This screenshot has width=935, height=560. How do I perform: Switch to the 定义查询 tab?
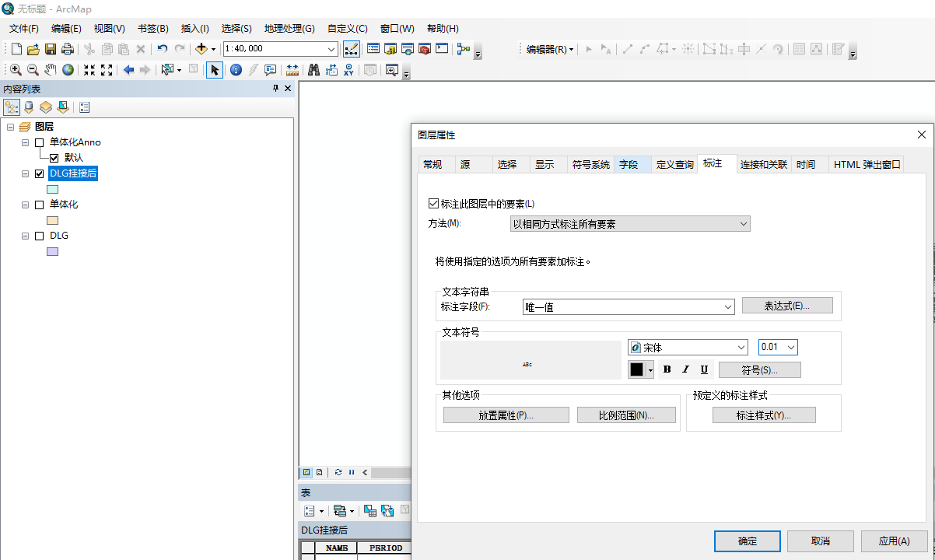click(x=674, y=165)
